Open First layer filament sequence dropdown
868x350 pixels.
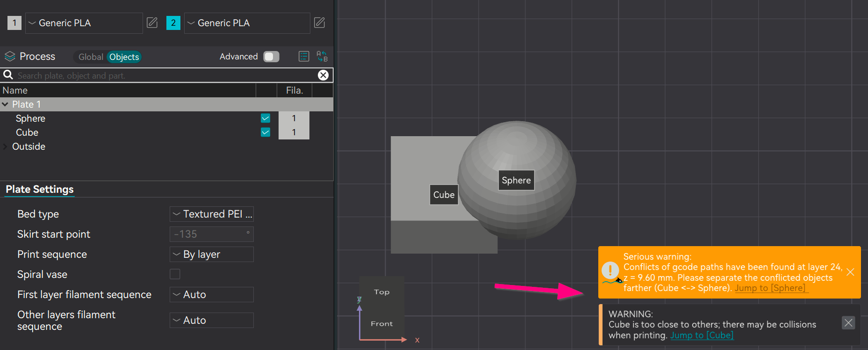[x=212, y=294]
